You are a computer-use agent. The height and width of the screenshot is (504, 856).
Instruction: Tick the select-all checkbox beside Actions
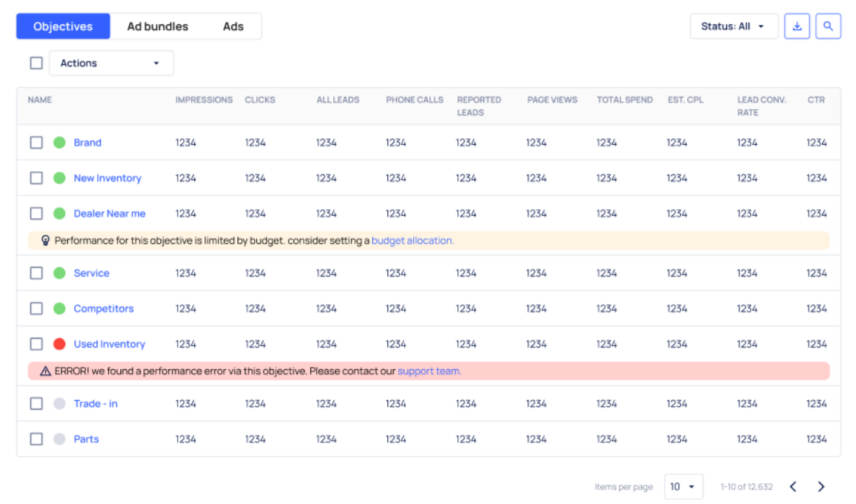(x=36, y=63)
